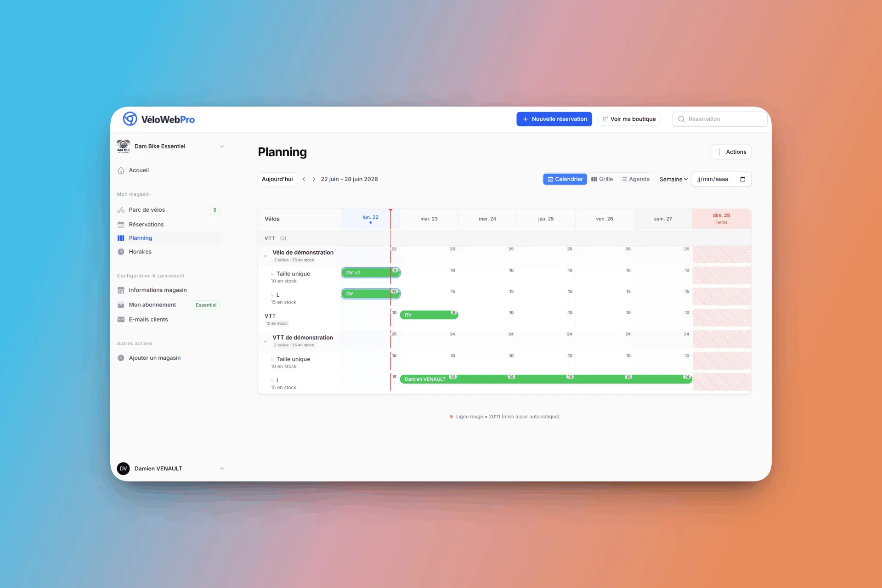Click Informations magasin store icon
This screenshot has width=882, height=588.
coord(121,290)
